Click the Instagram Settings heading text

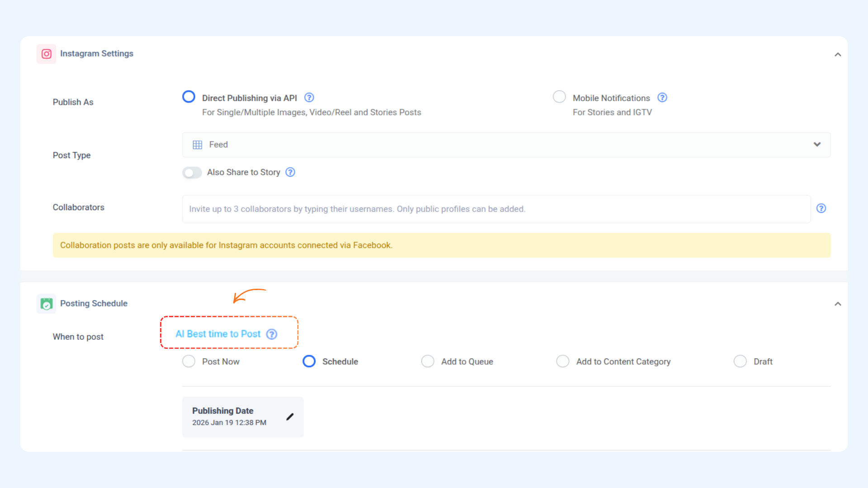[x=97, y=53]
